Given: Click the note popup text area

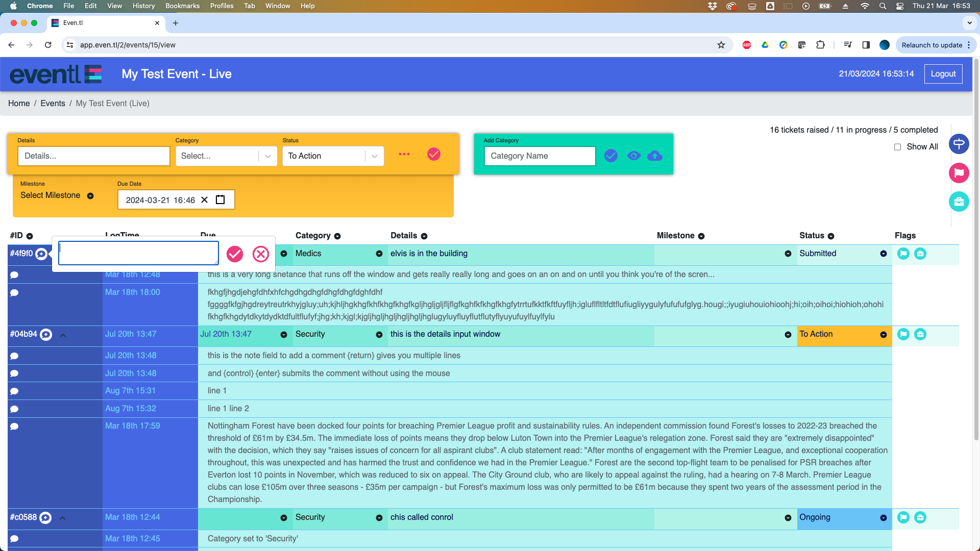Looking at the screenshot, I should 138,253.
